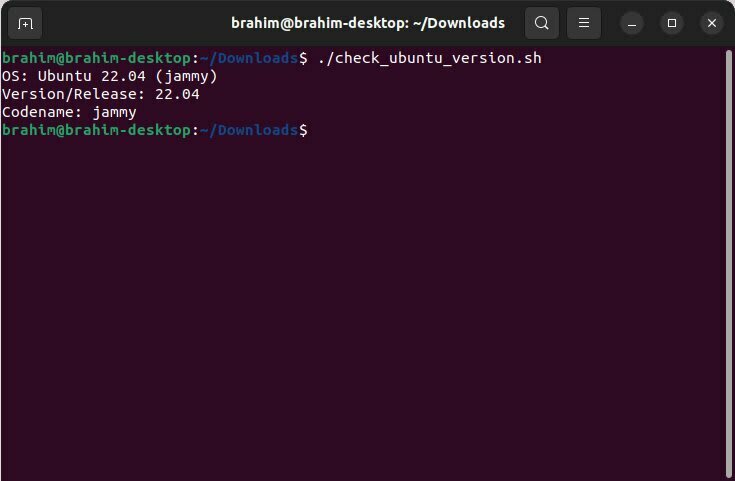Click the window title brahim@brahim-desktop: ~/Downloads
Image resolution: width=735 pixels, height=481 pixels.
click(368, 23)
